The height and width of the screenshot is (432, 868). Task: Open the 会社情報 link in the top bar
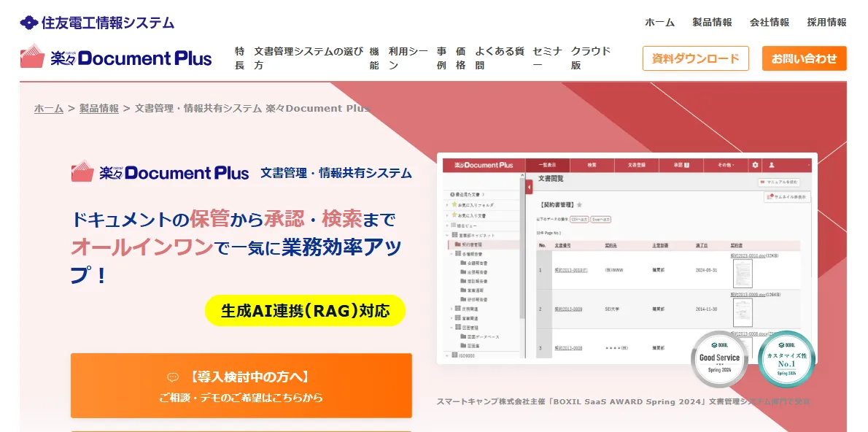click(x=770, y=22)
